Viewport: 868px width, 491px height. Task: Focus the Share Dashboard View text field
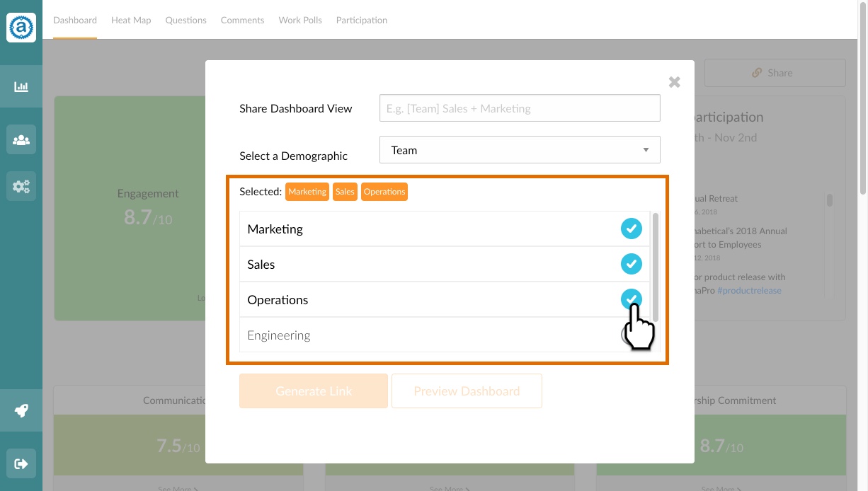pos(520,108)
